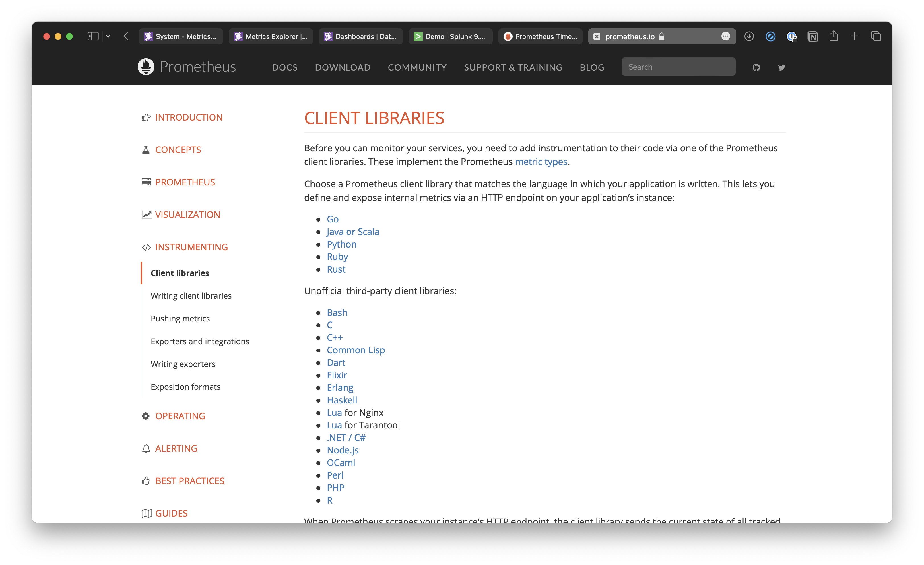The image size is (924, 565).
Task: Open the Haskell library link
Action: (x=342, y=400)
